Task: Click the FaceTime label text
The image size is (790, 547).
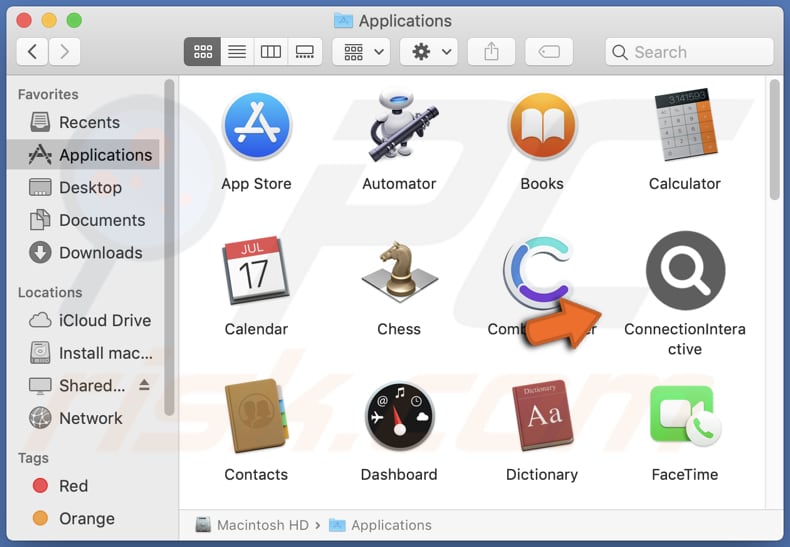Action: tap(685, 474)
